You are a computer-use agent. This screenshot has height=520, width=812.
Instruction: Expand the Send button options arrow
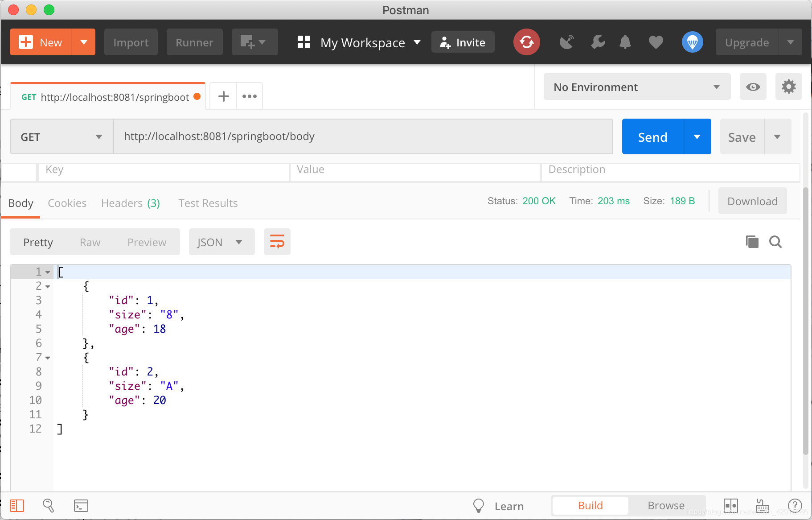coord(697,137)
